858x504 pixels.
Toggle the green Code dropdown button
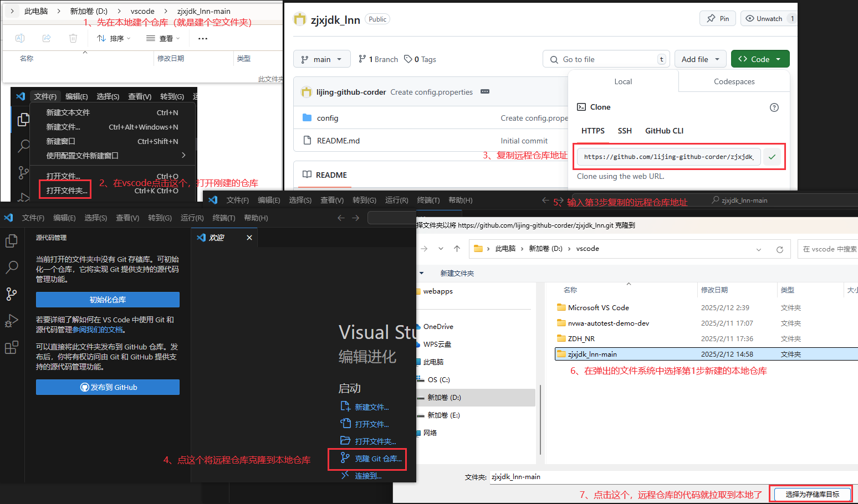click(x=760, y=59)
